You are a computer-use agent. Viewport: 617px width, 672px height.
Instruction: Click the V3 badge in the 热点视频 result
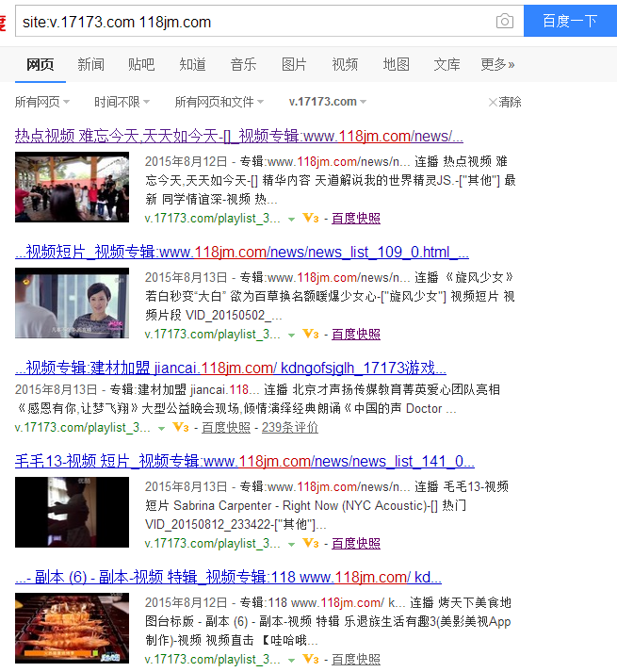point(311,218)
